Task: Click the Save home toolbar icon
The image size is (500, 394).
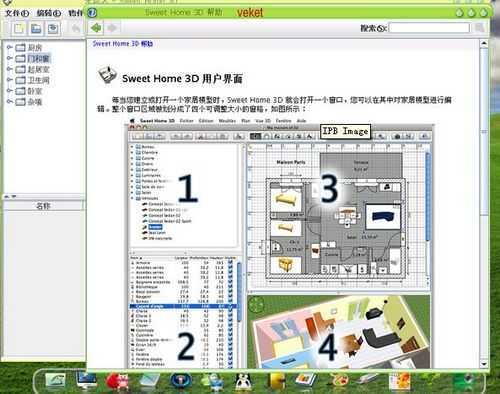Action: coord(53,29)
